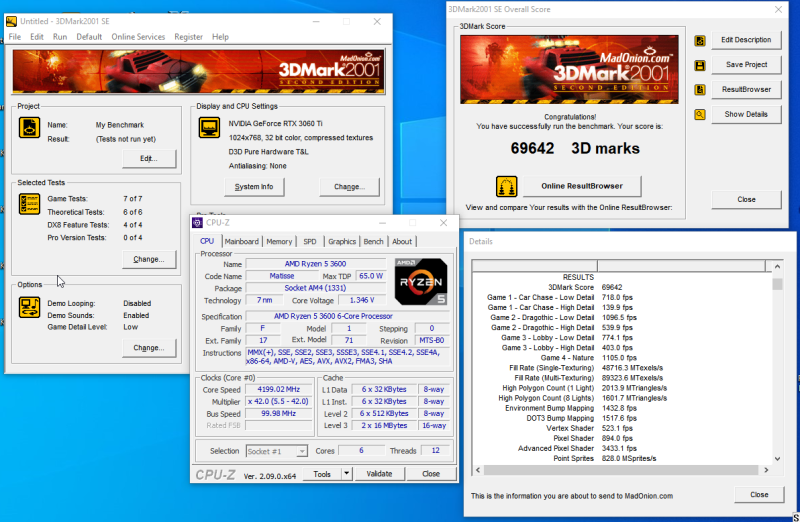Screen dimensions: 800x522
Task: Click Change... button under Options
Action: coord(149,348)
